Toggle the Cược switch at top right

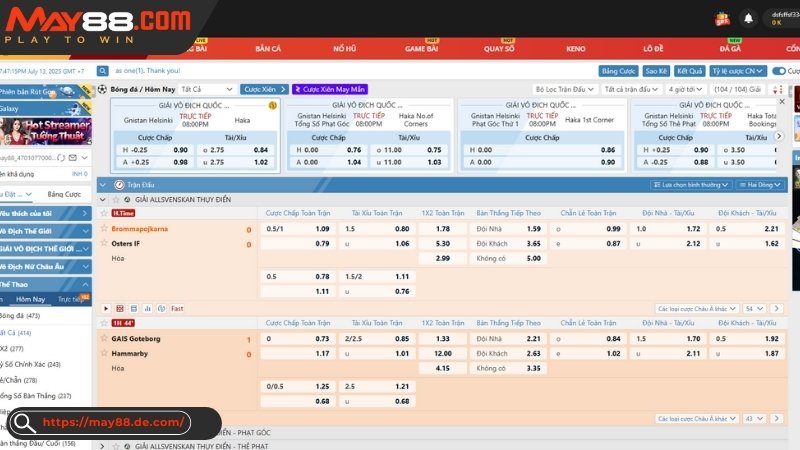click(x=779, y=71)
